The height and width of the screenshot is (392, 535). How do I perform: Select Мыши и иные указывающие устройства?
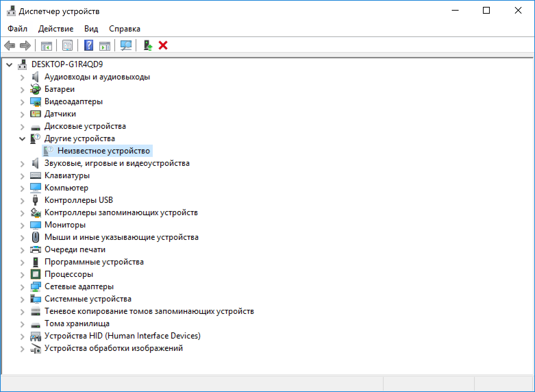122,237
